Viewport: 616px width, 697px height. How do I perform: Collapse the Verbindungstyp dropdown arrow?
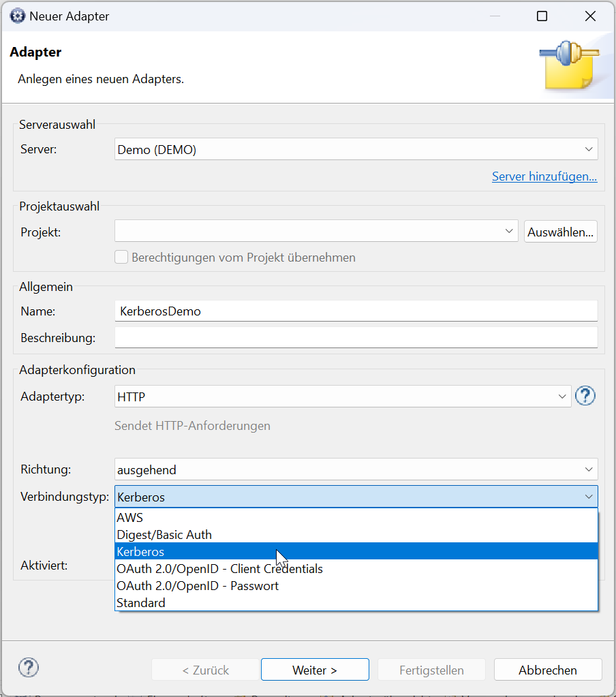click(x=589, y=497)
